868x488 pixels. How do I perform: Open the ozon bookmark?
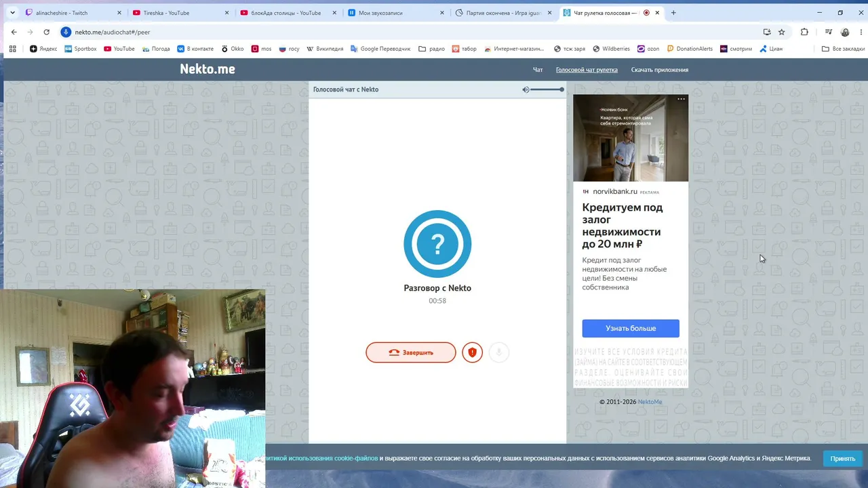(x=648, y=49)
